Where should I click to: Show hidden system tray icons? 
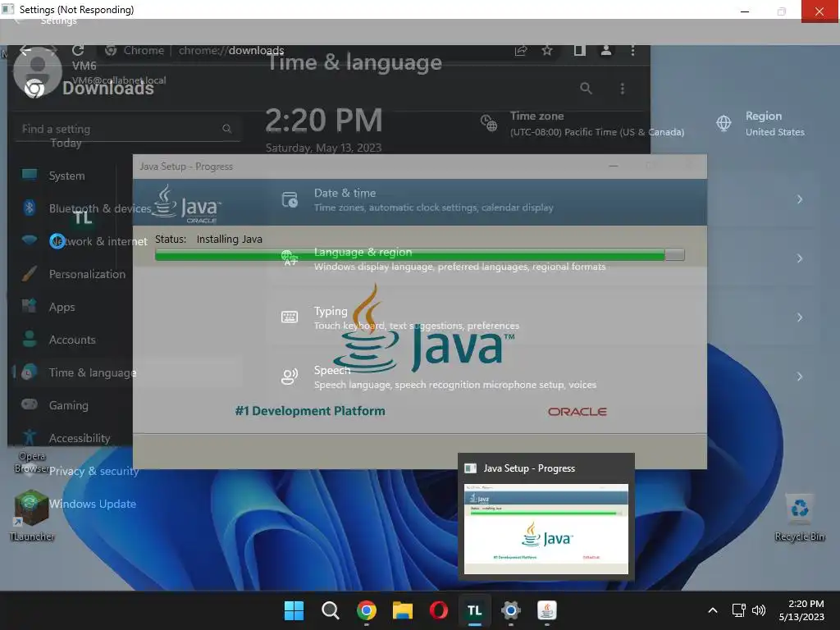point(713,610)
